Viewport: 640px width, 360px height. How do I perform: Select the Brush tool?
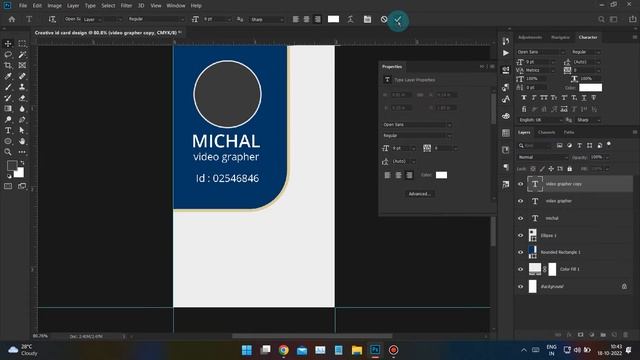tap(8, 87)
